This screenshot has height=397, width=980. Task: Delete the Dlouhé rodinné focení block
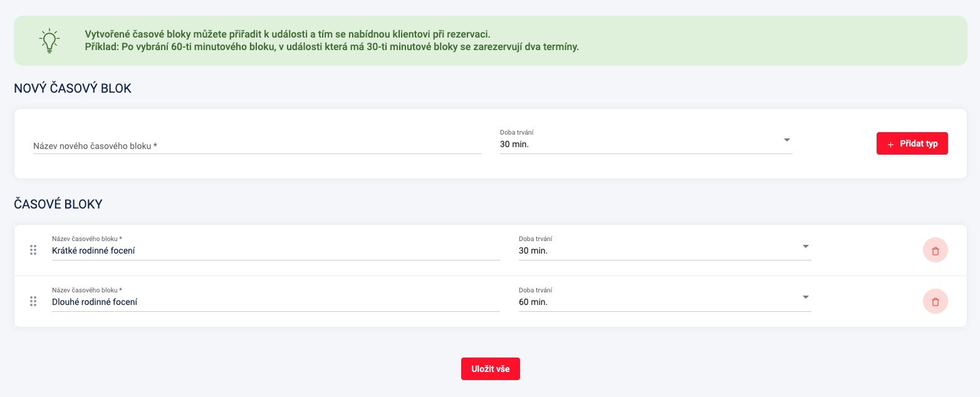pos(935,302)
